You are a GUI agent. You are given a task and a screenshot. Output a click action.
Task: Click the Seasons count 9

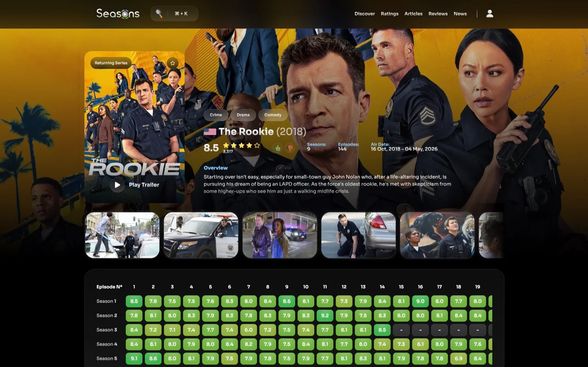click(x=309, y=149)
